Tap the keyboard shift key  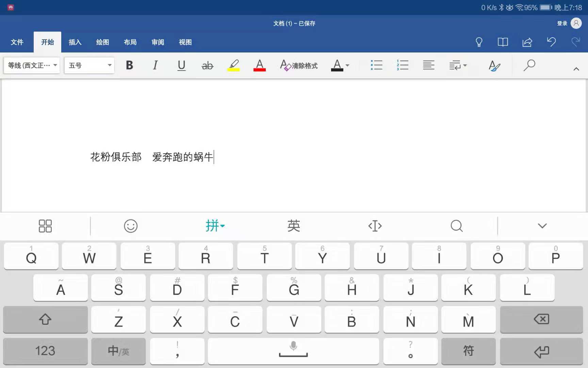[x=45, y=319]
